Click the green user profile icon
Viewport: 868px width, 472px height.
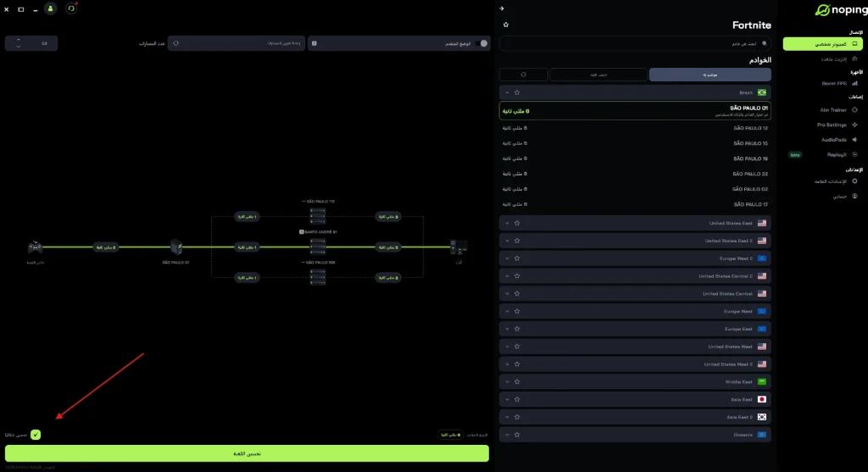pos(50,8)
